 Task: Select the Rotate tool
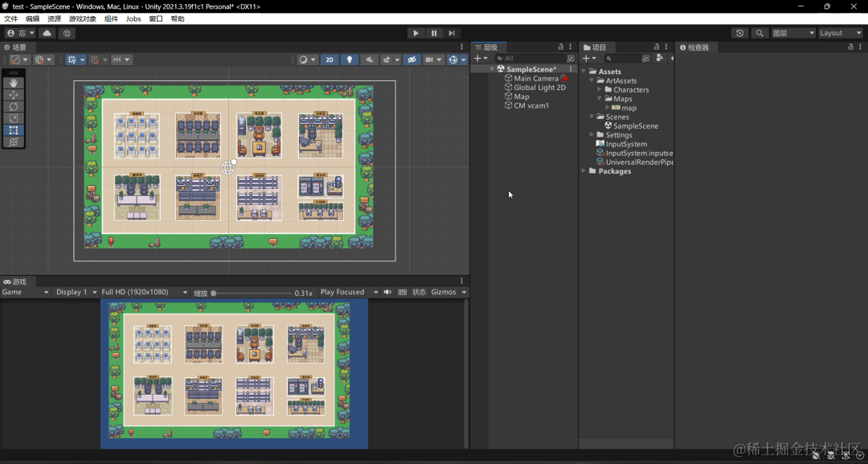pos(14,106)
